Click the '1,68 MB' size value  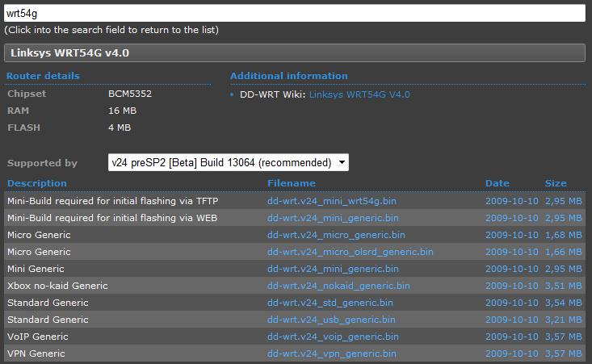[x=563, y=235]
